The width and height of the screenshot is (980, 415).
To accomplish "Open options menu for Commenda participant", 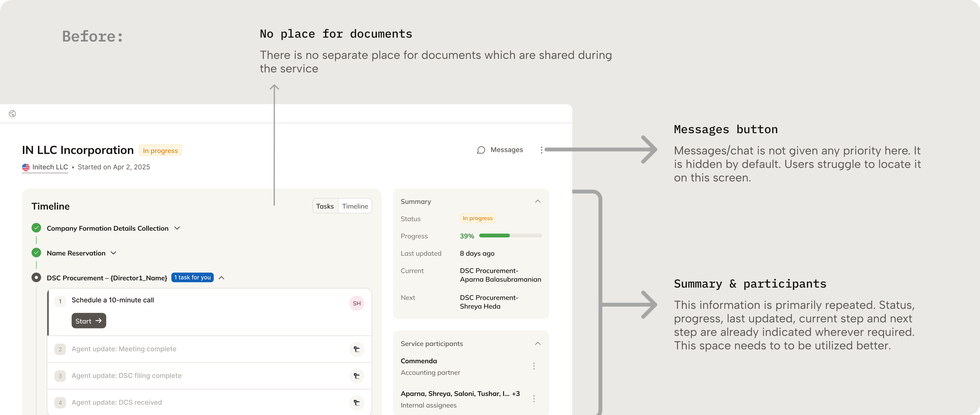I will coord(534,366).
